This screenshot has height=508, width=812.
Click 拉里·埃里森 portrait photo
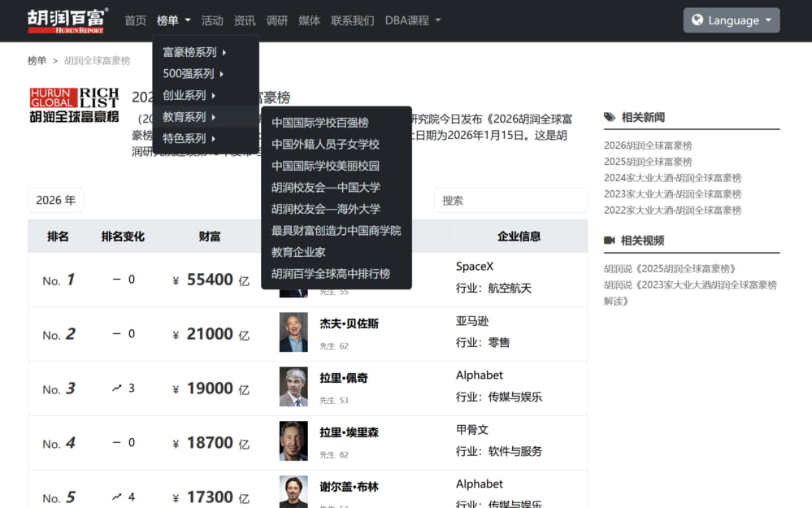tap(293, 441)
